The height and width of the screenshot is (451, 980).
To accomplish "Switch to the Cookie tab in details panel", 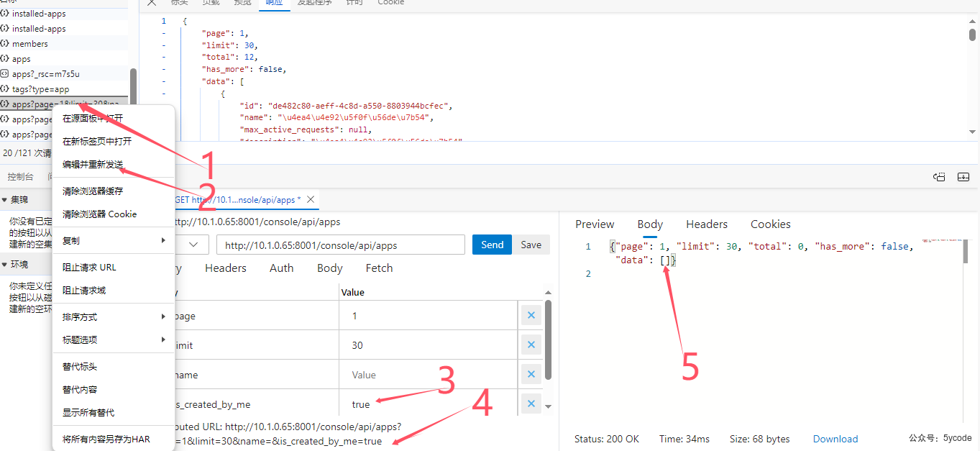I will pos(390,2).
